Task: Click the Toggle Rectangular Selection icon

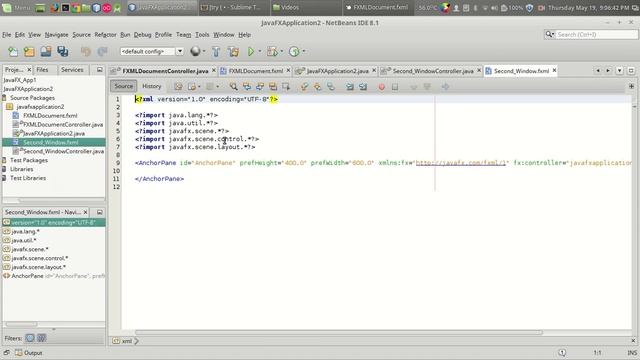Action: (x=286, y=87)
